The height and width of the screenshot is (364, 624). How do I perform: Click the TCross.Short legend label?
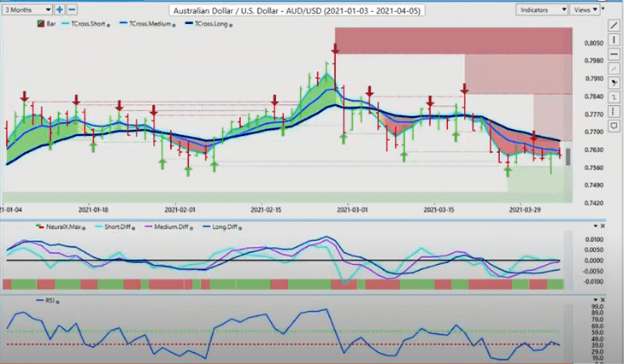tap(88, 24)
